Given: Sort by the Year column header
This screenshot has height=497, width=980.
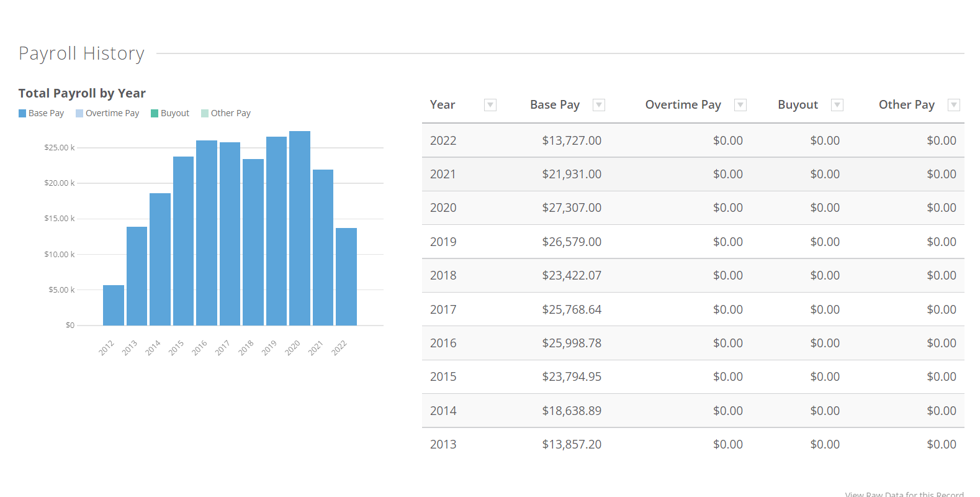Looking at the screenshot, I should click(443, 105).
